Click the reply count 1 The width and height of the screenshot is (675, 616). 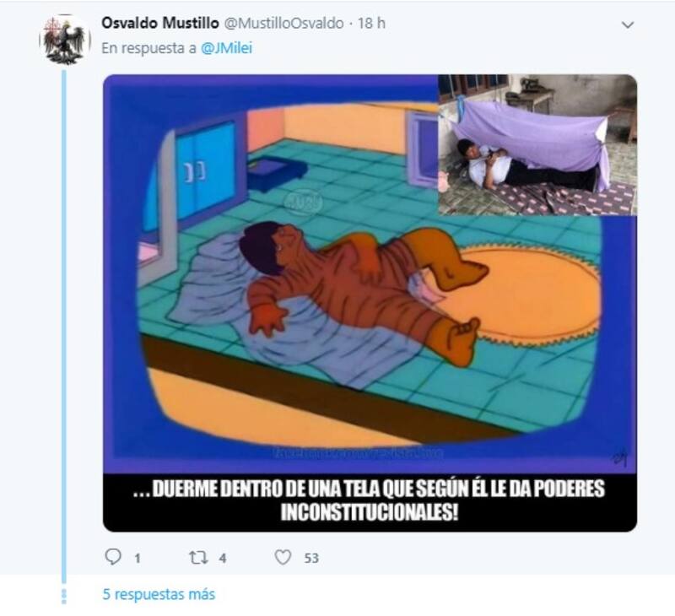pos(138,559)
